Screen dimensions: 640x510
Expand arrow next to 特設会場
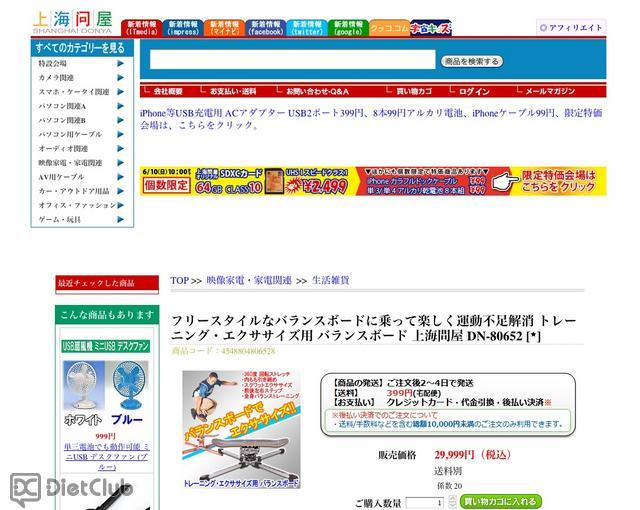[120, 63]
